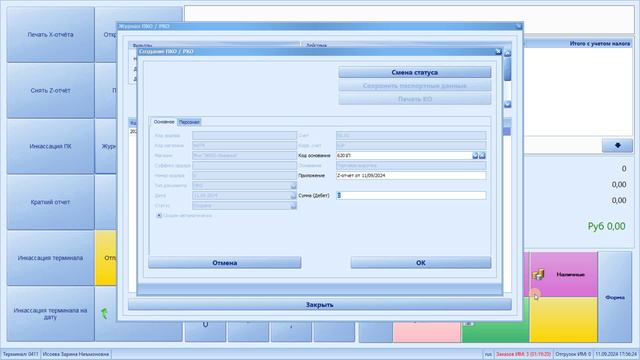Expand the Статус dropdown
640x360 pixels.
[293, 206]
